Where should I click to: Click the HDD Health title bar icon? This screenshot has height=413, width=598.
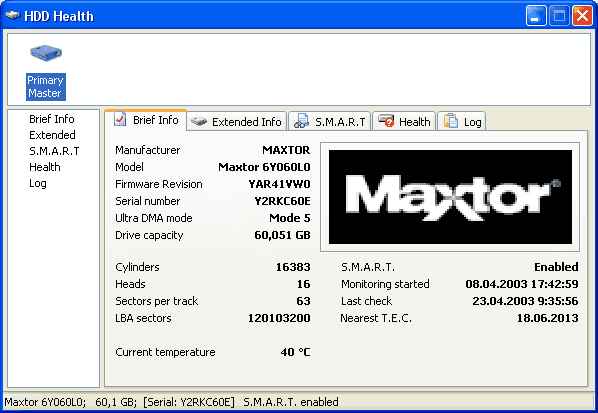(12, 16)
